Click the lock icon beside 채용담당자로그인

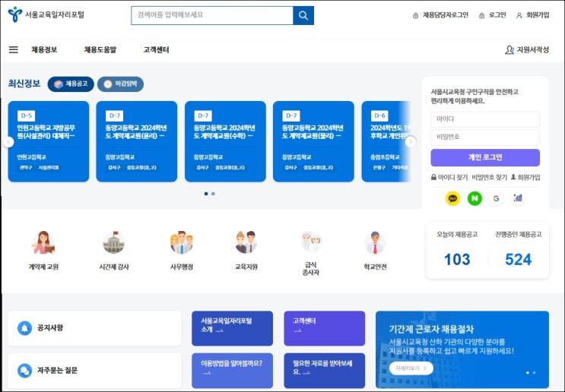click(x=415, y=15)
